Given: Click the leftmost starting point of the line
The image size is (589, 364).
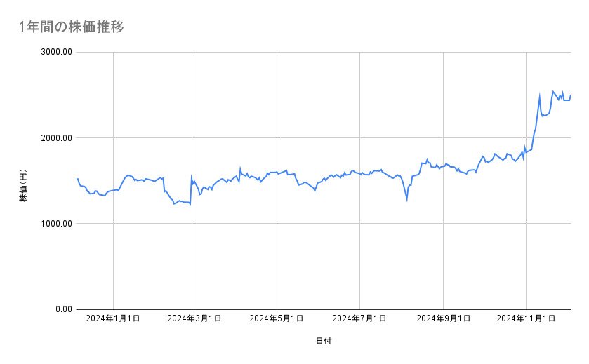Looking at the screenshot, I should tap(77, 179).
